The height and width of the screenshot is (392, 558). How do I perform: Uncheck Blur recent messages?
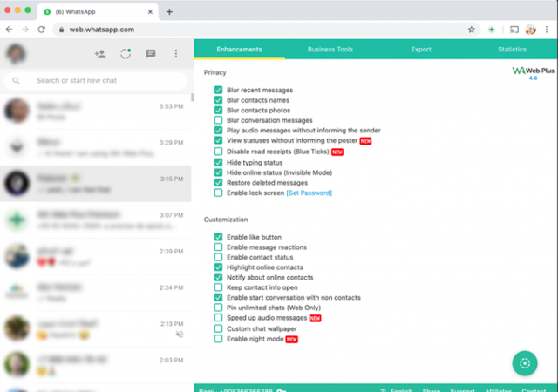coord(218,90)
